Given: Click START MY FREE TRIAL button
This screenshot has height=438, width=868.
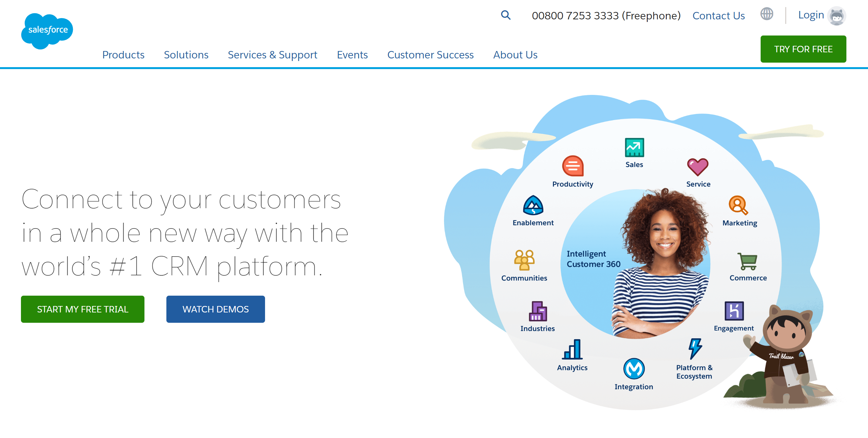Looking at the screenshot, I should tap(83, 309).
